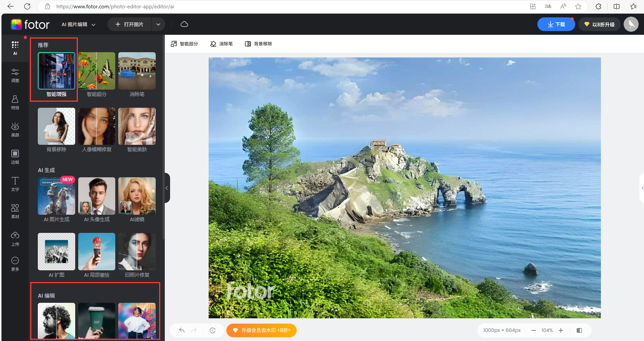Open the AI tools sidebar tab

tap(15, 48)
